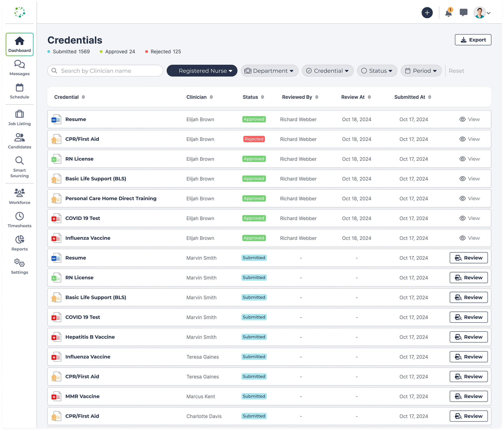Click the Workforce sidebar icon
The height and width of the screenshot is (431, 504).
point(19,196)
